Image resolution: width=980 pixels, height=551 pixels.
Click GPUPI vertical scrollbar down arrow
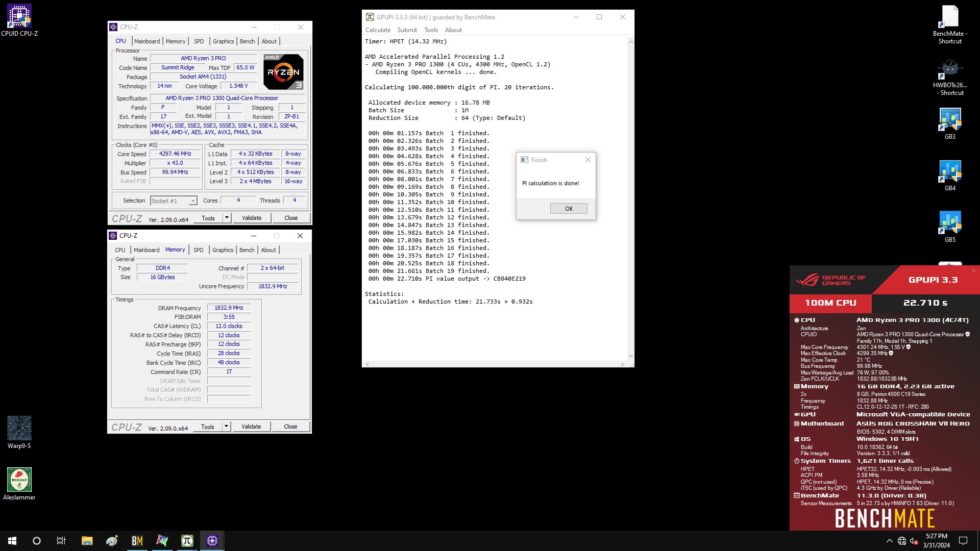point(631,356)
